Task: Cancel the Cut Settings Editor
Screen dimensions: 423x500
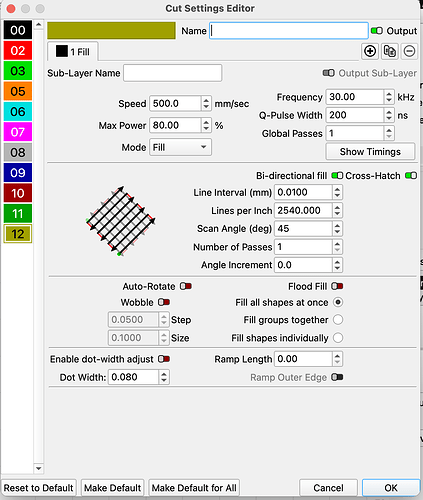Action: [x=328, y=488]
